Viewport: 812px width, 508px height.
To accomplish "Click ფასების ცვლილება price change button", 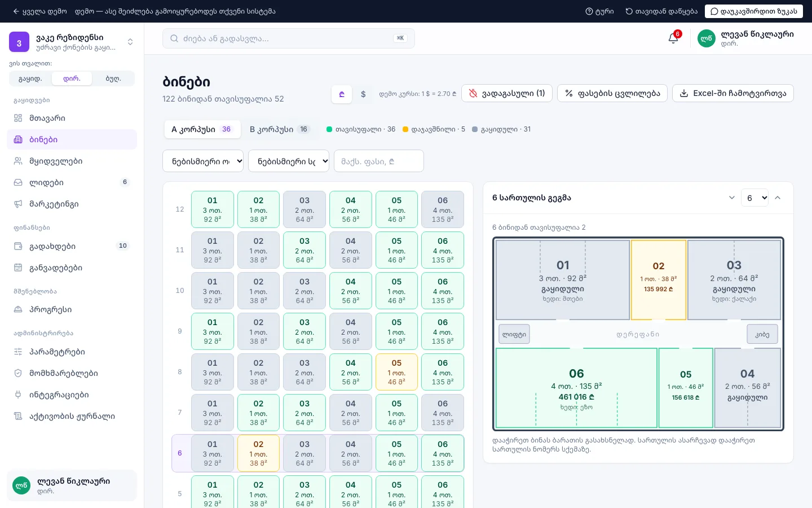I will (x=612, y=93).
